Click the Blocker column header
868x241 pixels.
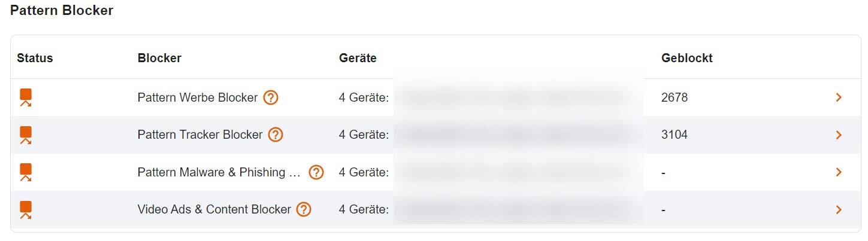click(159, 58)
